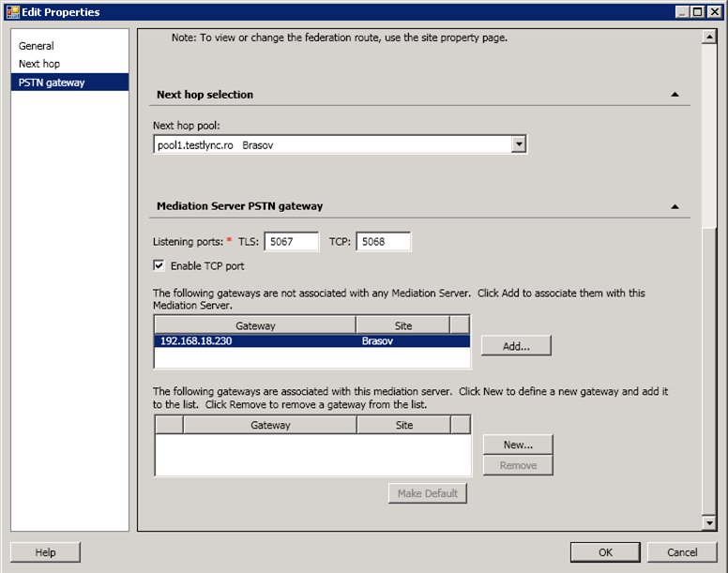This screenshot has width=728, height=573.
Task: Select the 192.168.18.230 gateway row
Action: tap(312, 341)
